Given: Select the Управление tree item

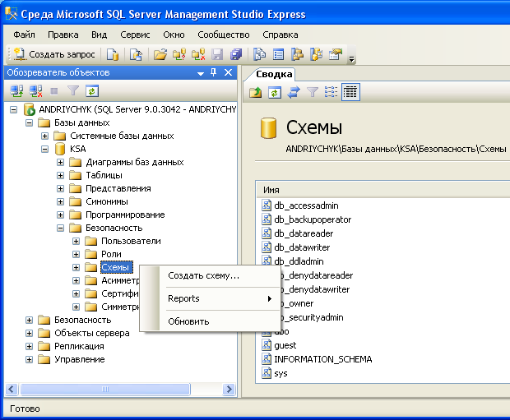Looking at the screenshot, I should coord(79,359).
